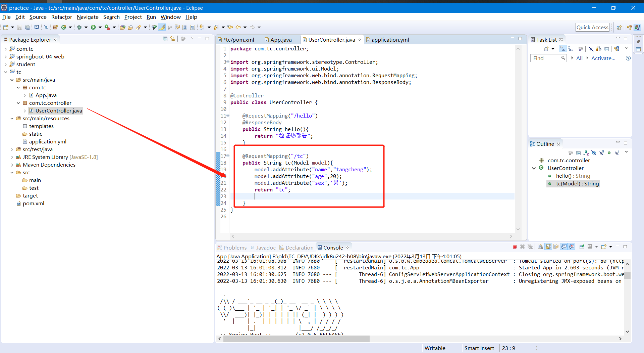Click the Run Last Tool coverage icon
The image size is (644, 353).
click(x=107, y=27)
